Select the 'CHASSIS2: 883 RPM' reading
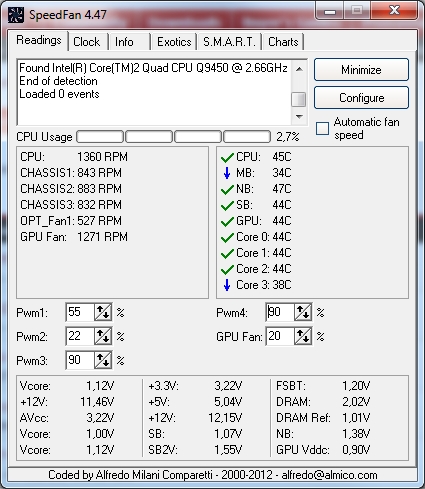 [x=71, y=189]
